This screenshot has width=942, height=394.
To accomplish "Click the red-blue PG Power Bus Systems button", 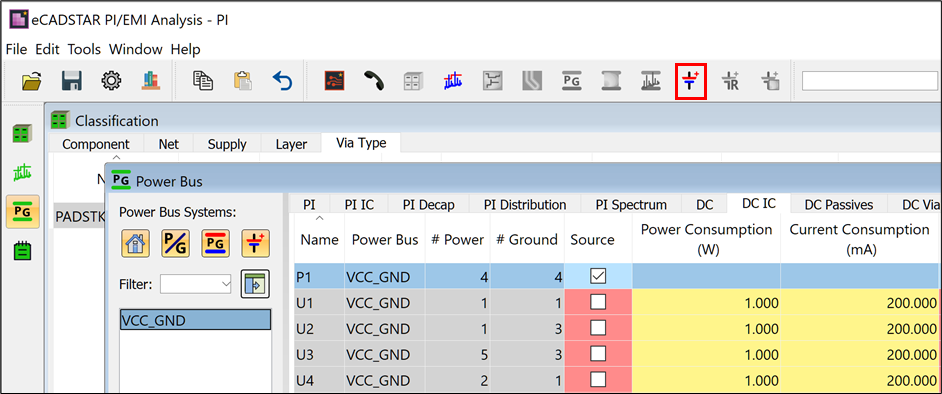I will coord(215,243).
